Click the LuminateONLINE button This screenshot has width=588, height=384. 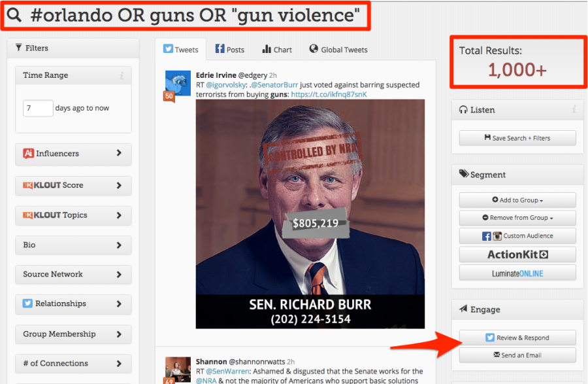[x=517, y=273]
